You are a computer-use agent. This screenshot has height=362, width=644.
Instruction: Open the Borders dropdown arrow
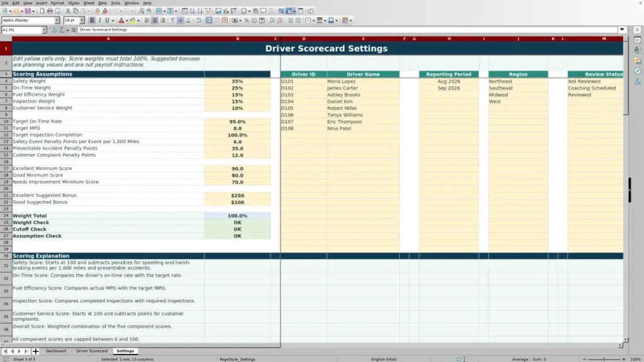point(314,20)
